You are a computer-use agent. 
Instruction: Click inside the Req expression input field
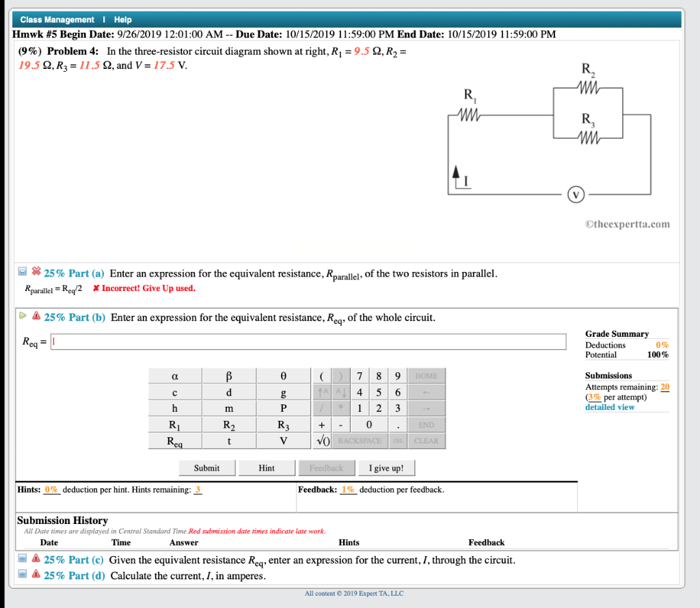(308, 341)
